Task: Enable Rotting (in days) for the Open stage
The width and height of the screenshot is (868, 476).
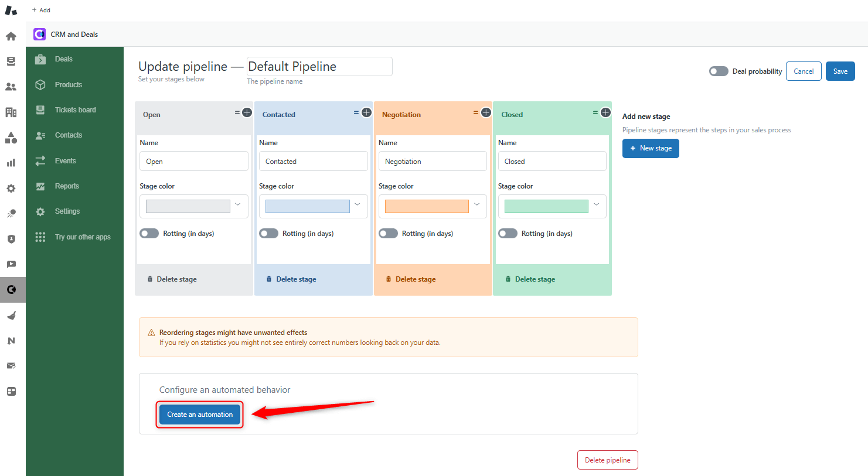Action: coord(149,233)
